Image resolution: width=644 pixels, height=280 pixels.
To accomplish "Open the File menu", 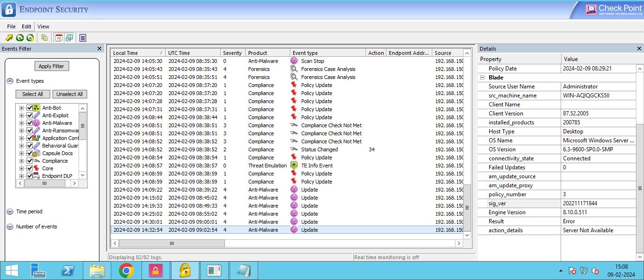I will [x=11, y=26].
